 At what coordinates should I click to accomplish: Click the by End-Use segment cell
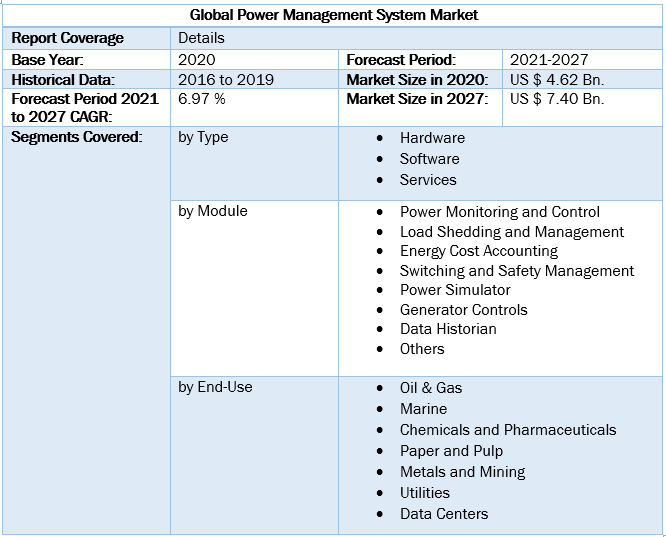(x=215, y=387)
